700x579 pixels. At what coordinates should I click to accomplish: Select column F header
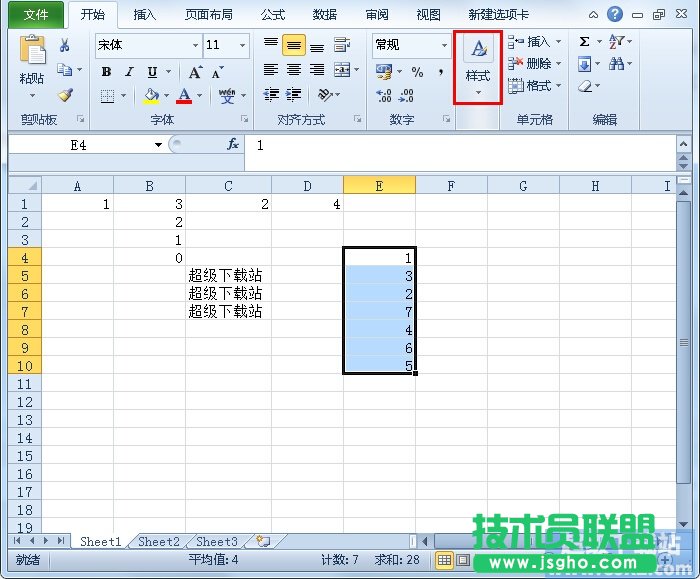[x=451, y=186]
